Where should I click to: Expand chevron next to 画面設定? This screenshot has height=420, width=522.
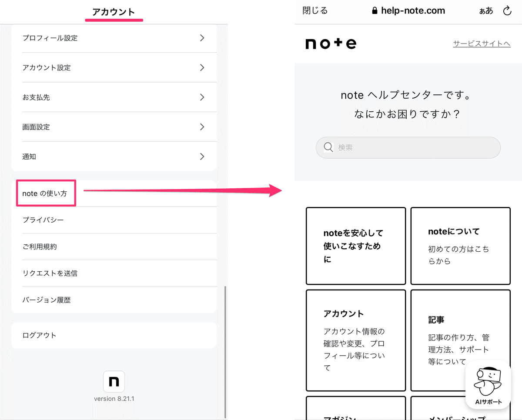(x=202, y=127)
